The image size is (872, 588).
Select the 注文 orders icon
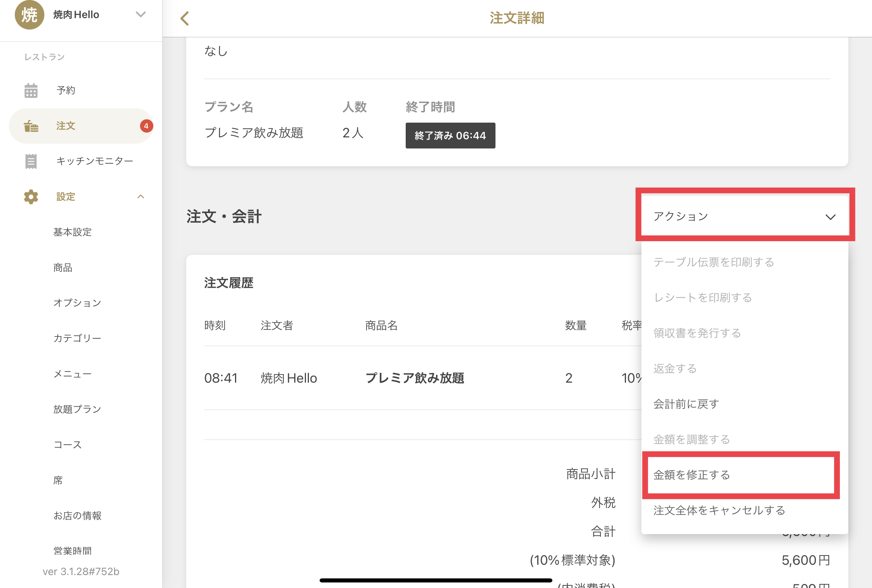(x=31, y=126)
